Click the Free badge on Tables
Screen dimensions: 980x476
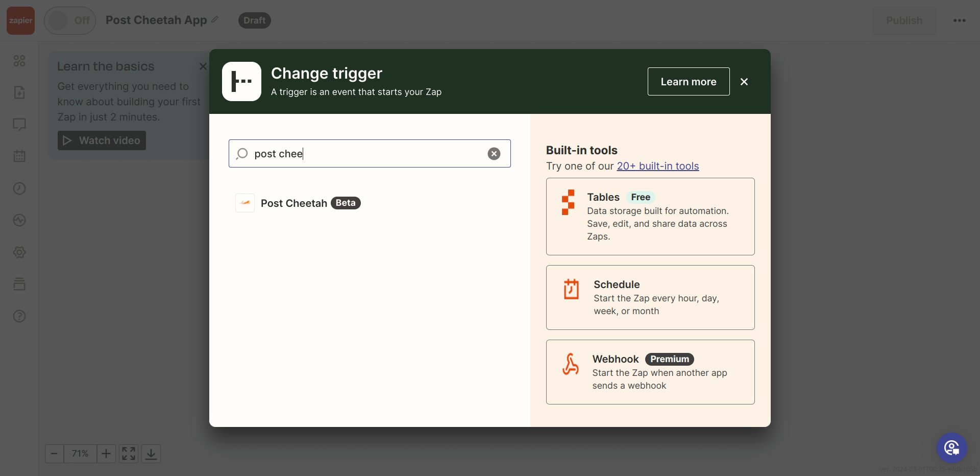[x=641, y=197]
